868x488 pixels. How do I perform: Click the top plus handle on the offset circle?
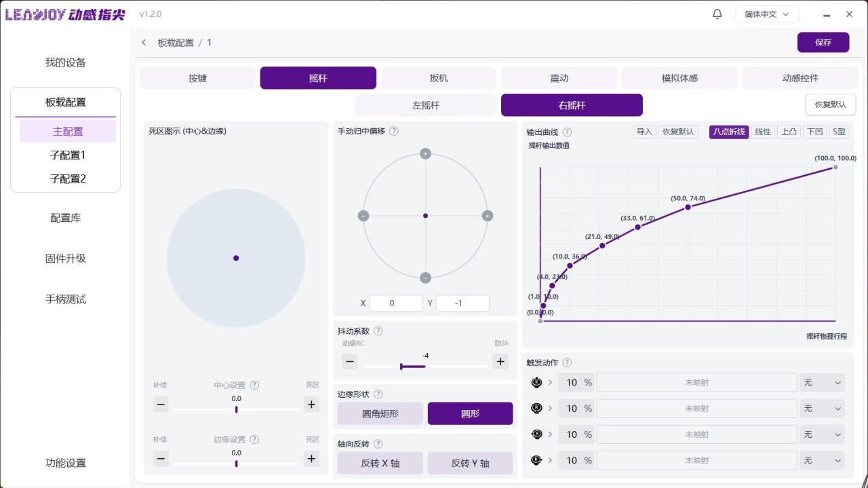(425, 154)
